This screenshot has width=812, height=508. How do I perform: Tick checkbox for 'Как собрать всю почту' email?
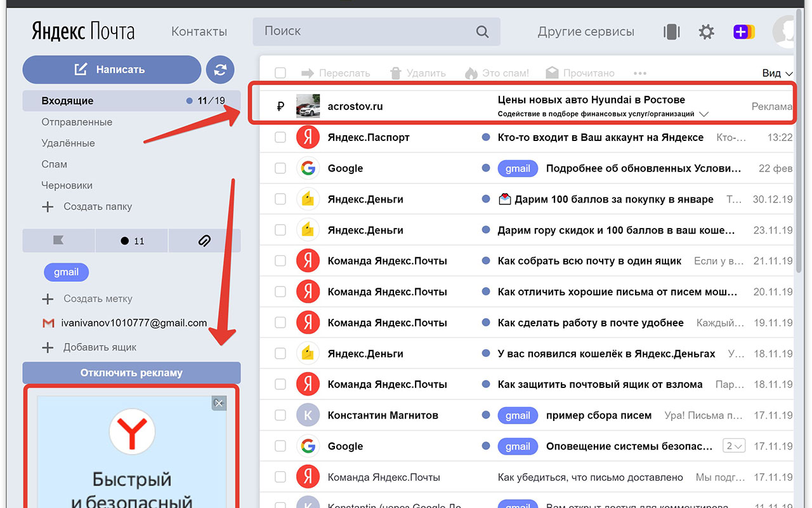click(280, 261)
